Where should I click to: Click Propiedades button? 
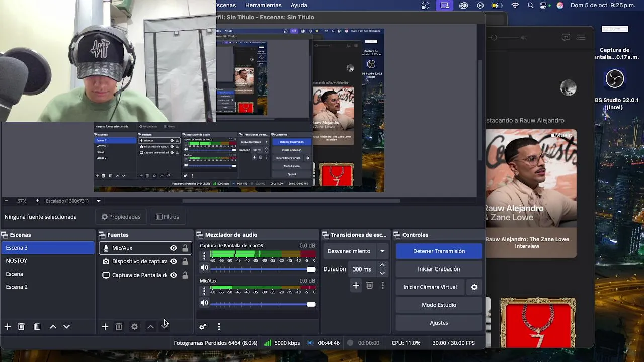click(x=121, y=217)
